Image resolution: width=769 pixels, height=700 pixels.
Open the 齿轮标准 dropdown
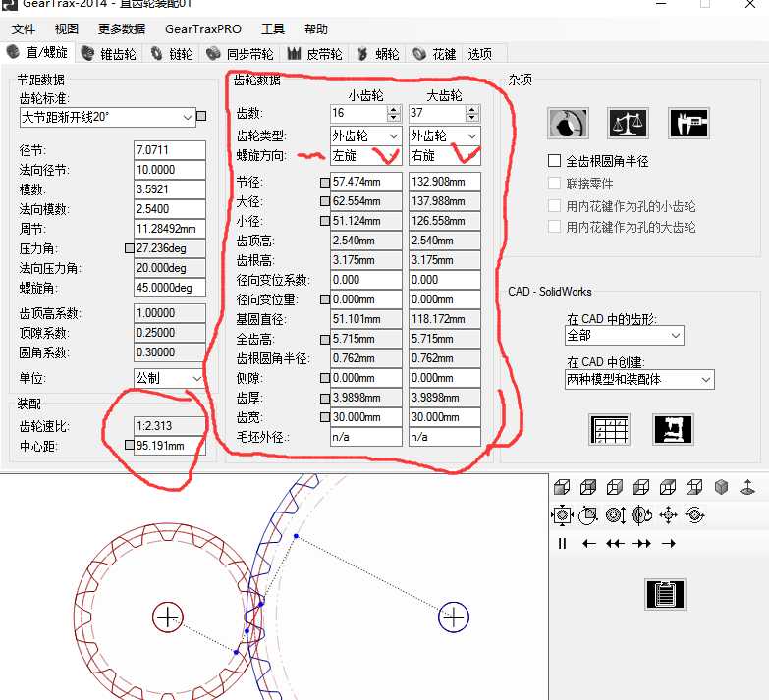tap(107, 118)
